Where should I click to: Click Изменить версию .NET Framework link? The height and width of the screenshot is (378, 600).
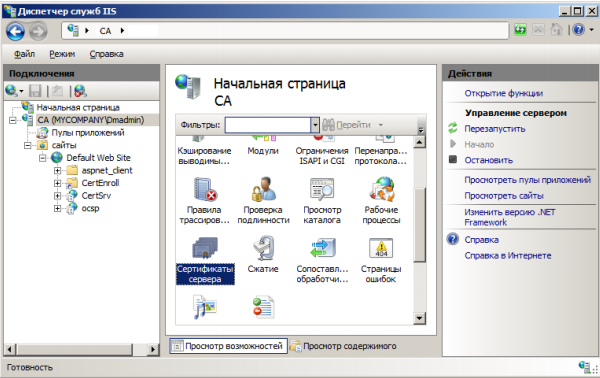pos(510,217)
